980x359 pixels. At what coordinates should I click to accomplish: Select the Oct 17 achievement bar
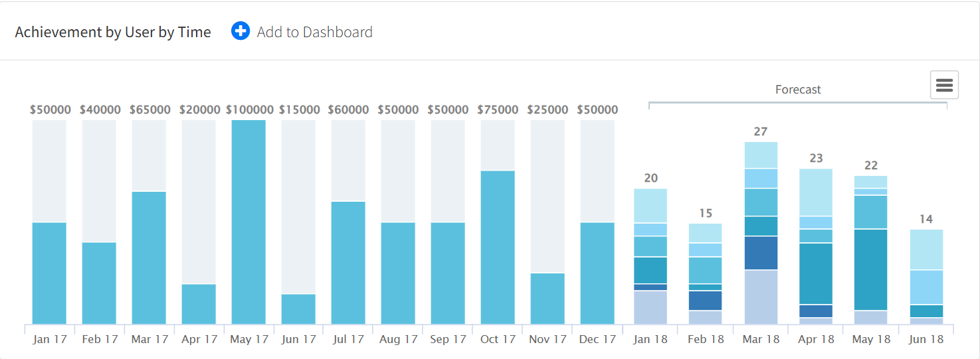coord(498,247)
